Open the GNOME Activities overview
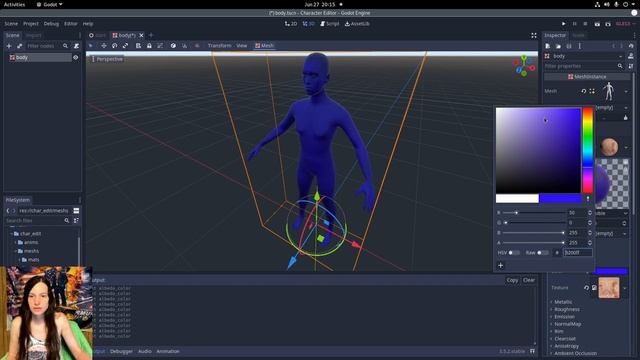The width and height of the screenshot is (640, 360). coord(14,4)
